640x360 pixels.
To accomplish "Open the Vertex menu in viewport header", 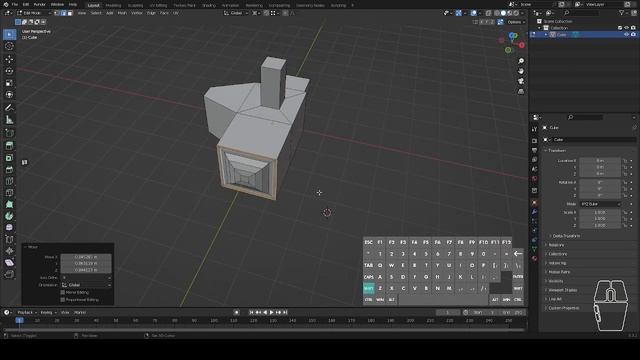I will pyautogui.click(x=137, y=13).
